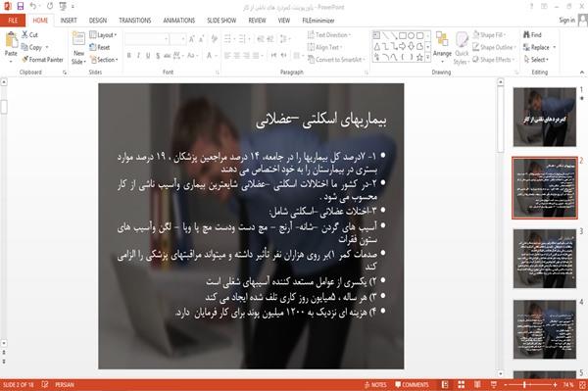Toggle Underline formatting

tap(148, 56)
